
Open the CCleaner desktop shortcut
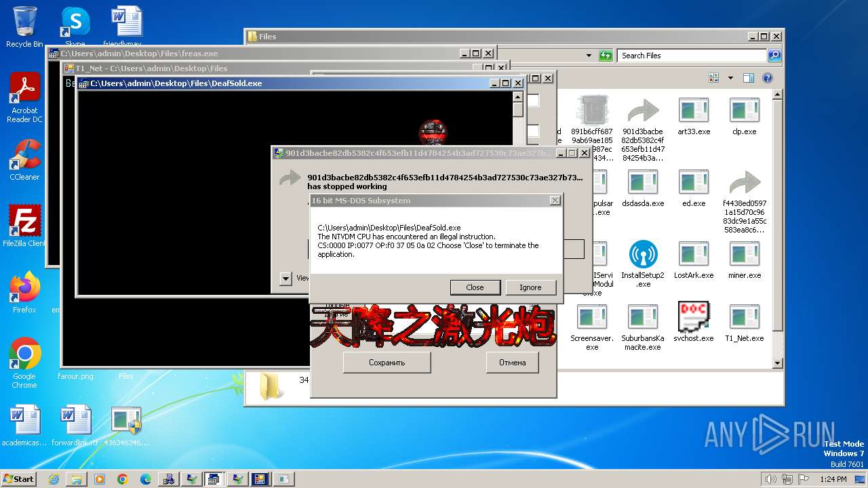pos(24,160)
